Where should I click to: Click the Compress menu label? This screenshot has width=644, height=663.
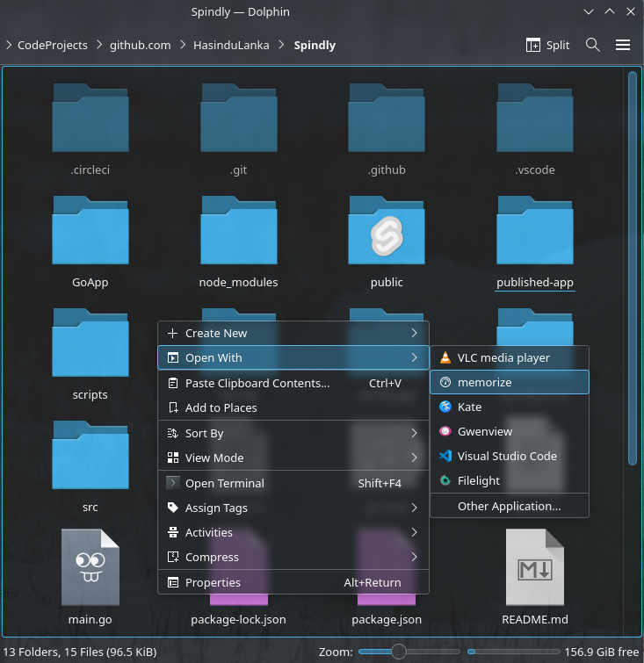(x=212, y=557)
